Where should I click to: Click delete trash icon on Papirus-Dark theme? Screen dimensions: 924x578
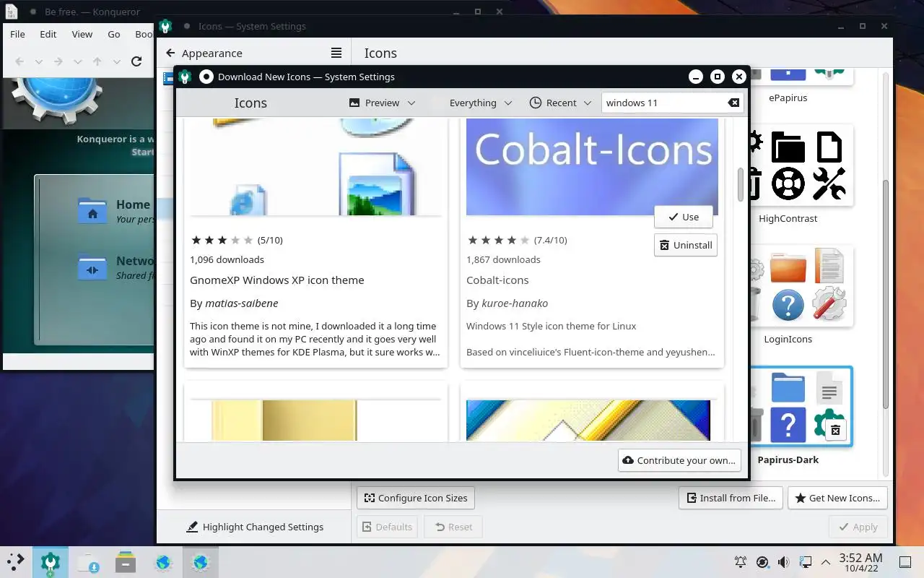(x=835, y=430)
